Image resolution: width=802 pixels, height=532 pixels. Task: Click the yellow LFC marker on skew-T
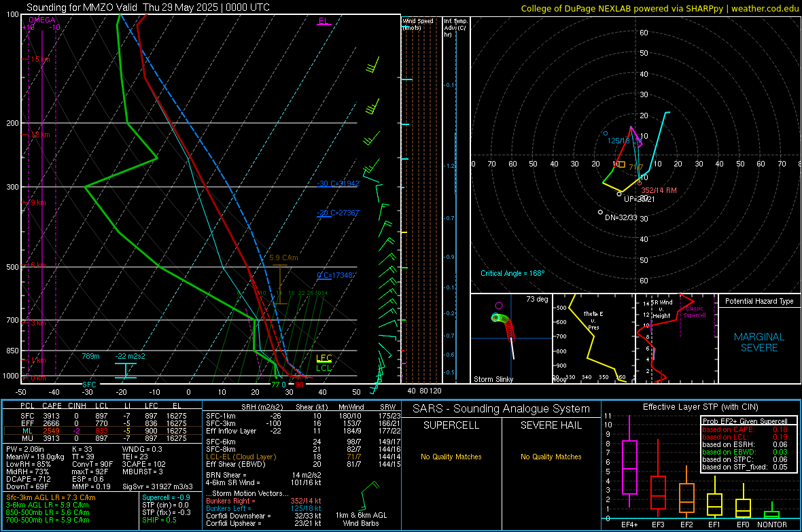click(324, 358)
